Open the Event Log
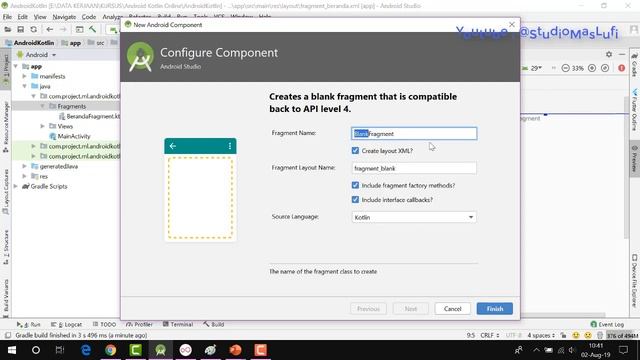 pyautogui.click(x=607, y=324)
